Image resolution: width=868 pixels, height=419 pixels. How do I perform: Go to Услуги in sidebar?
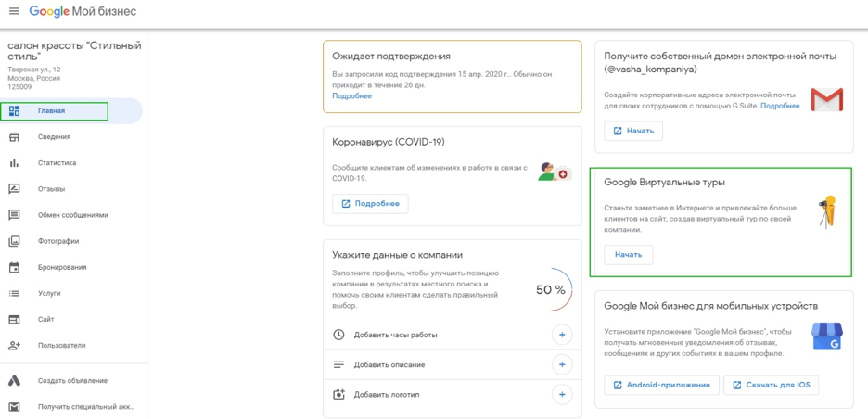click(x=49, y=293)
